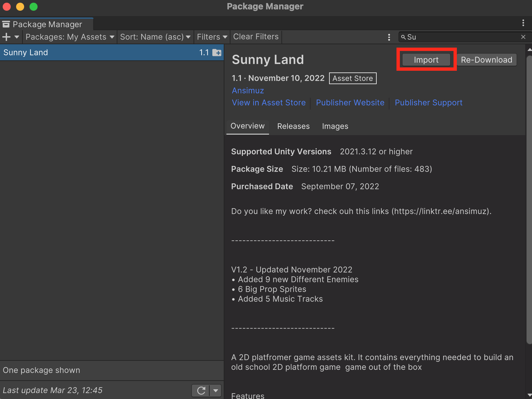Maximize window with green button

point(34,7)
